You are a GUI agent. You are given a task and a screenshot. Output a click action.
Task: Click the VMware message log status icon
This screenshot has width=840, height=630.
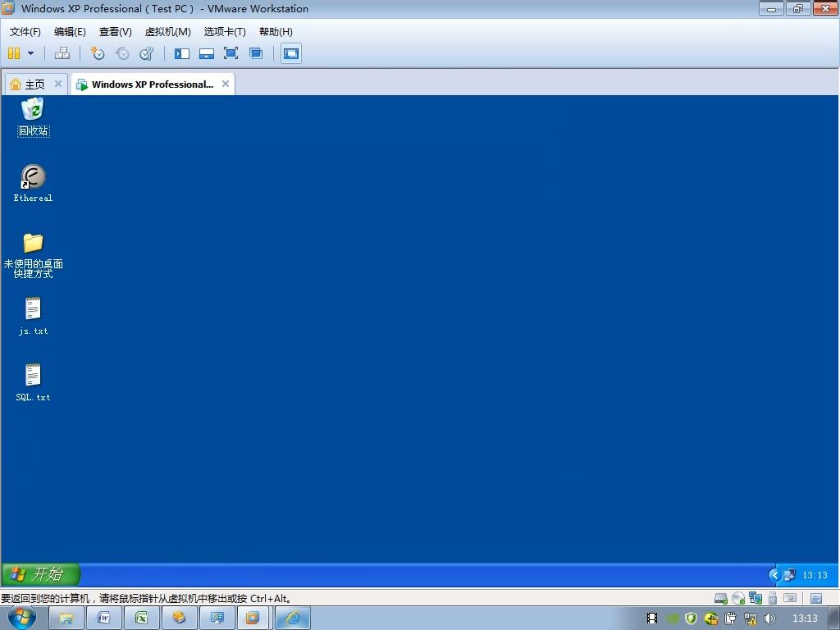click(816, 598)
